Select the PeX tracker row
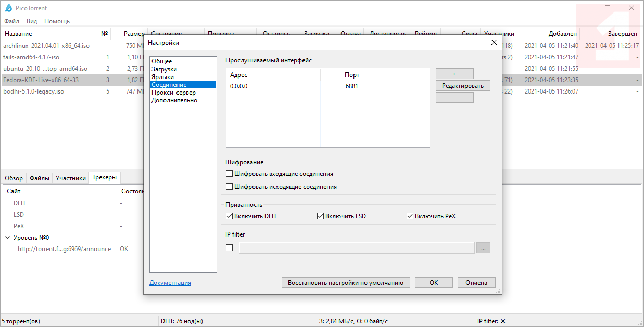 [x=19, y=226]
